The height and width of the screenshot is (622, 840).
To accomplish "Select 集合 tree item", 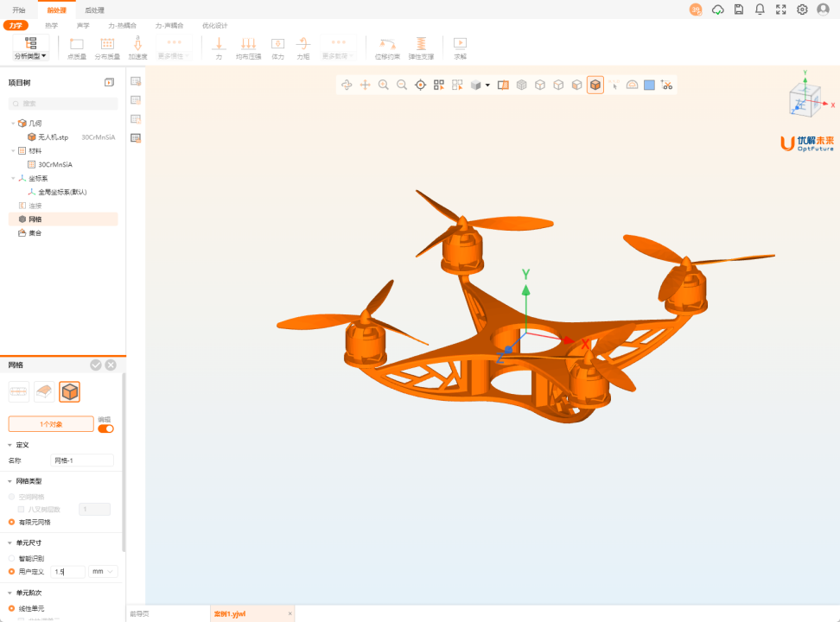I will pyautogui.click(x=35, y=233).
